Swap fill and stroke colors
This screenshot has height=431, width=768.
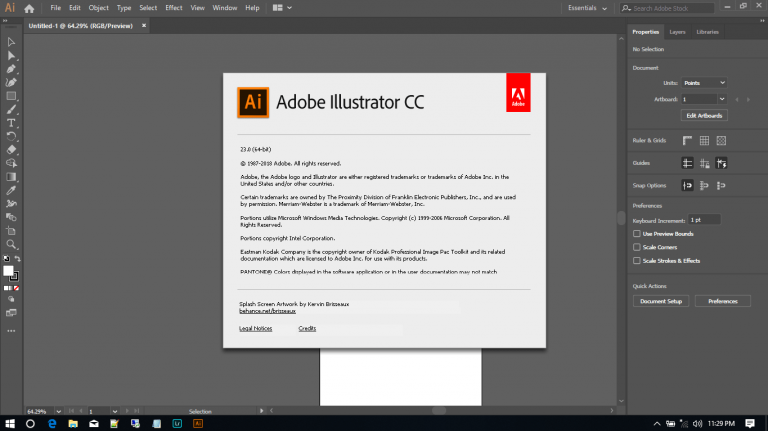point(17,259)
